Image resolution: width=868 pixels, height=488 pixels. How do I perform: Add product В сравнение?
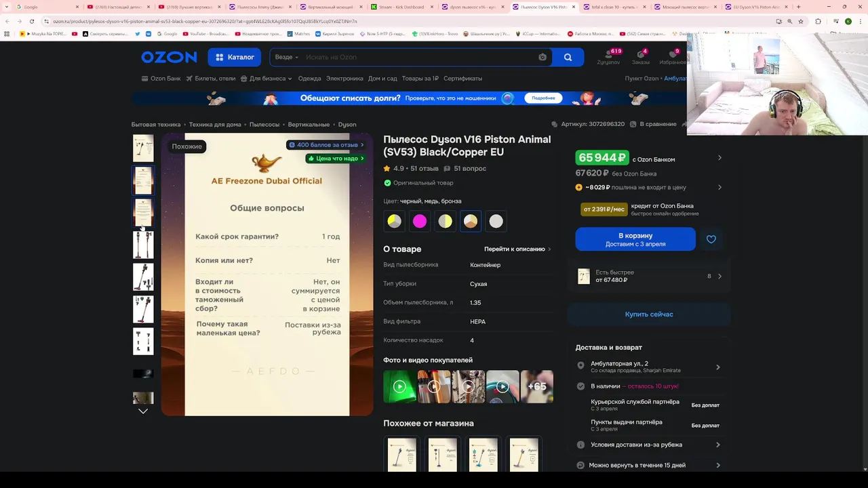(x=654, y=125)
